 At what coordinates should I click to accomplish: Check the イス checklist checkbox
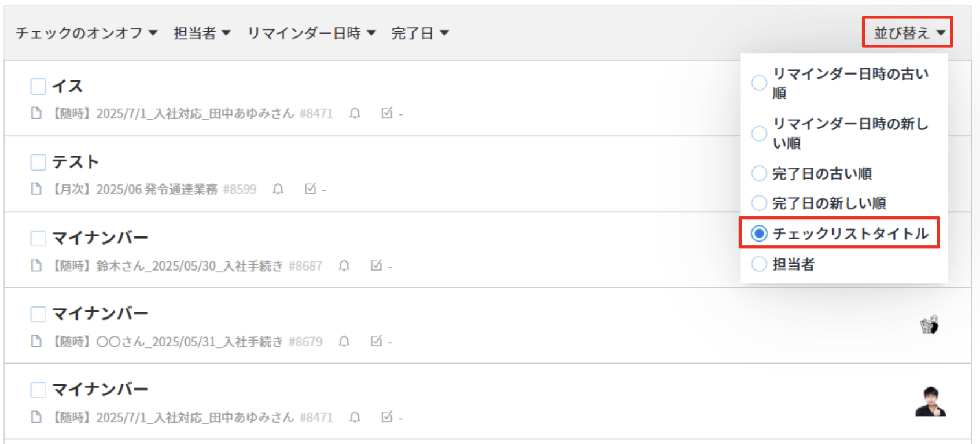[38, 87]
